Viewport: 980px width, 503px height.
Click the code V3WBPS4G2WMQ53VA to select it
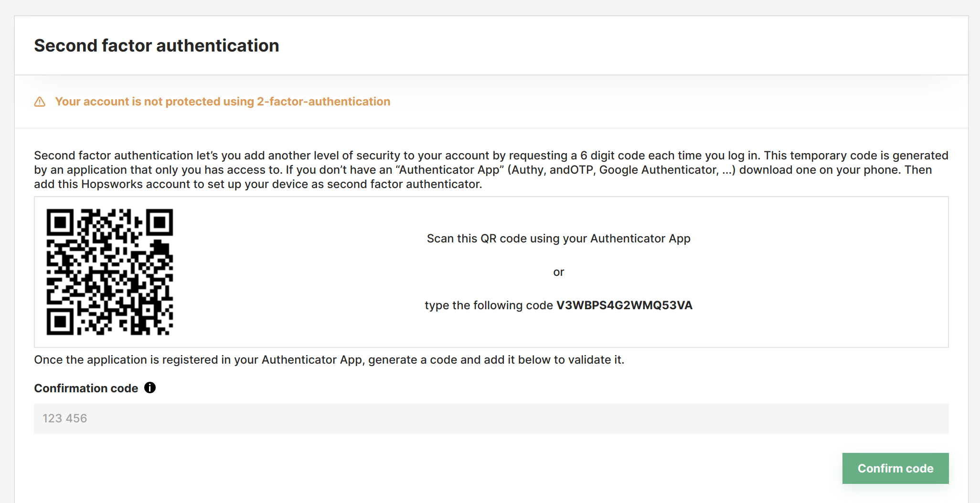click(625, 305)
